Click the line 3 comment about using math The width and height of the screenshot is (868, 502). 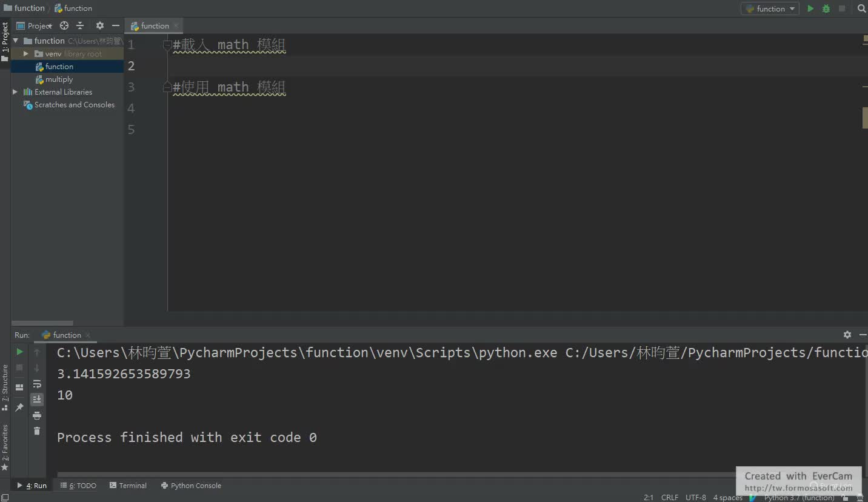coord(229,87)
